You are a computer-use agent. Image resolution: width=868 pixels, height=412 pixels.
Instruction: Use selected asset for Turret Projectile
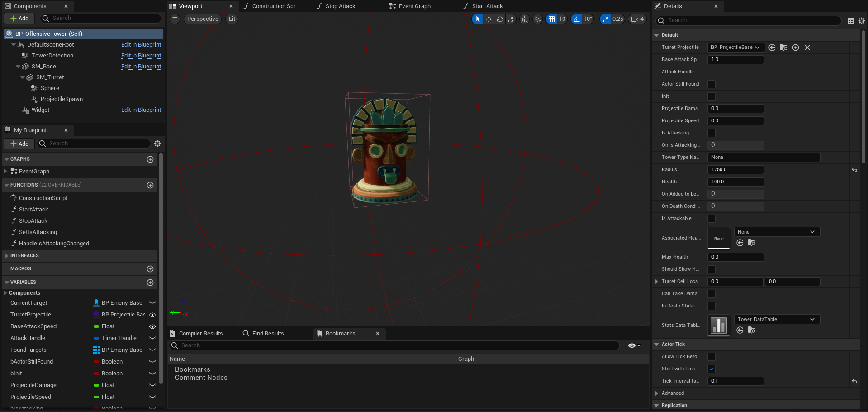[772, 48]
